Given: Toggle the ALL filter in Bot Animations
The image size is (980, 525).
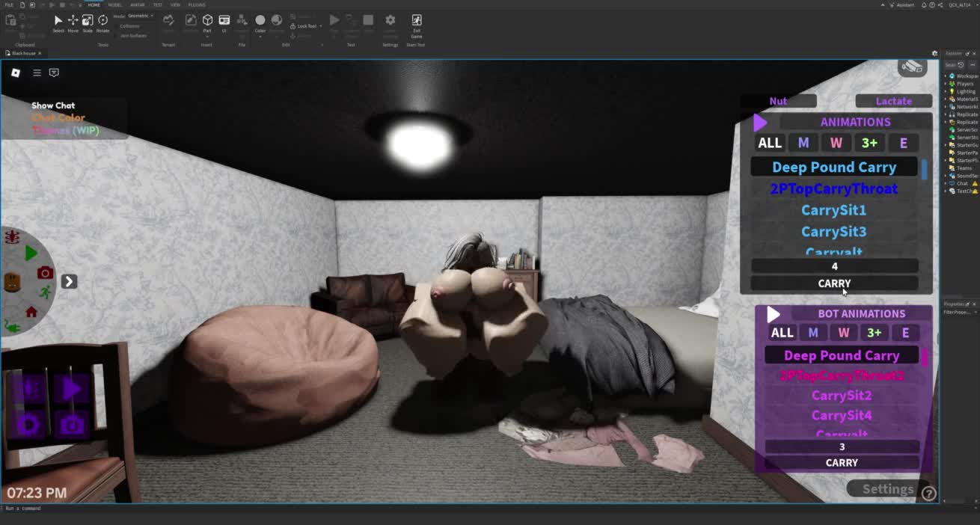Looking at the screenshot, I should 782,333.
